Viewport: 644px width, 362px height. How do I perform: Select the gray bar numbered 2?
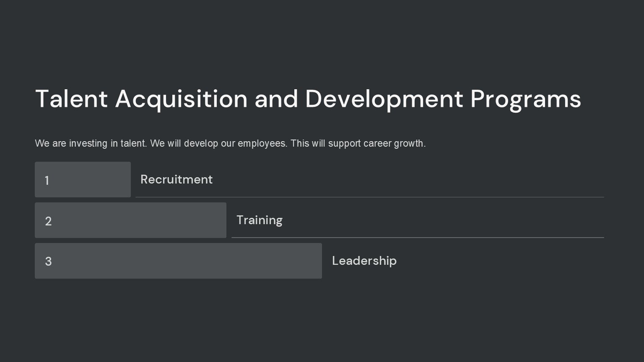130,220
